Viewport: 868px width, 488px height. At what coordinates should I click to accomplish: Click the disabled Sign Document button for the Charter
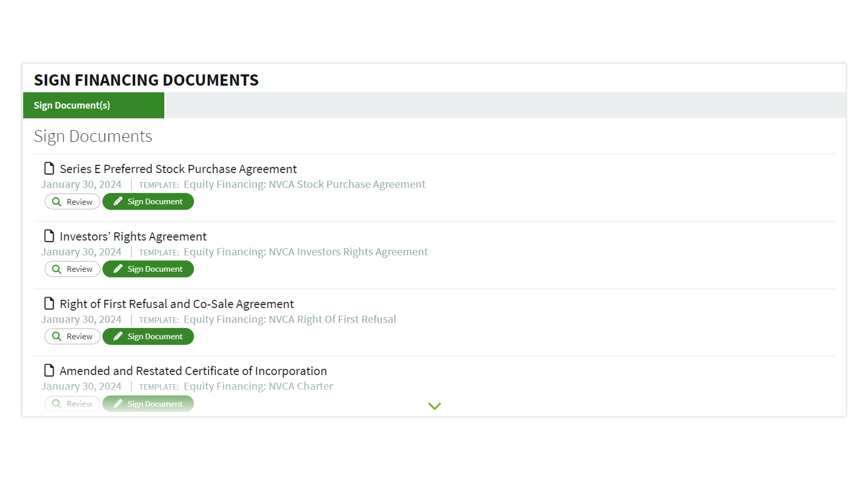pos(148,403)
